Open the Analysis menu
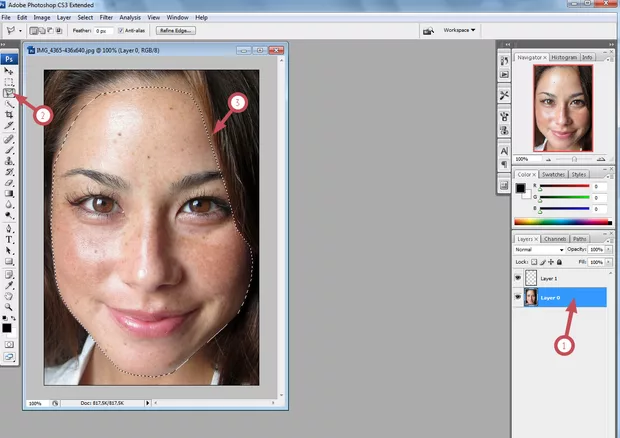 click(130, 17)
